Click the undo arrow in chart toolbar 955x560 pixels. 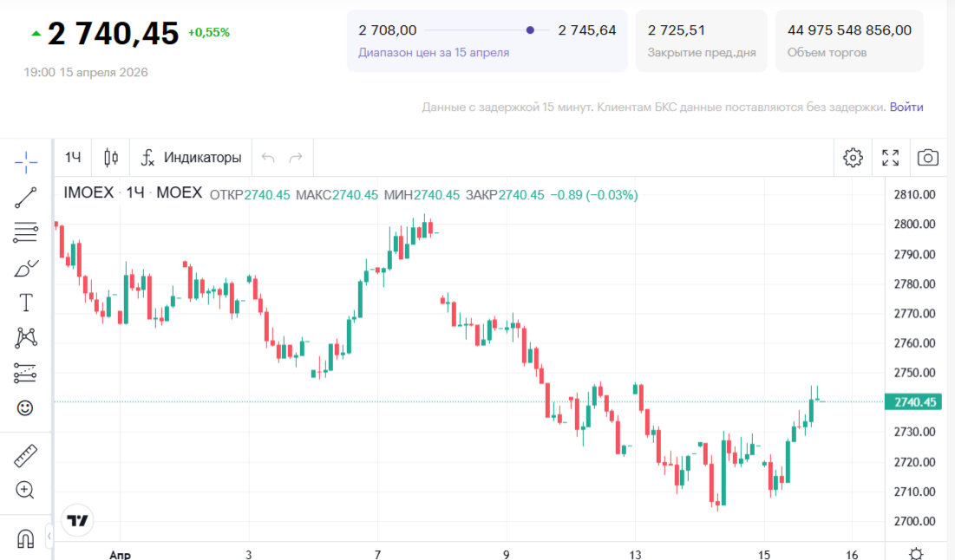(268, 158)
